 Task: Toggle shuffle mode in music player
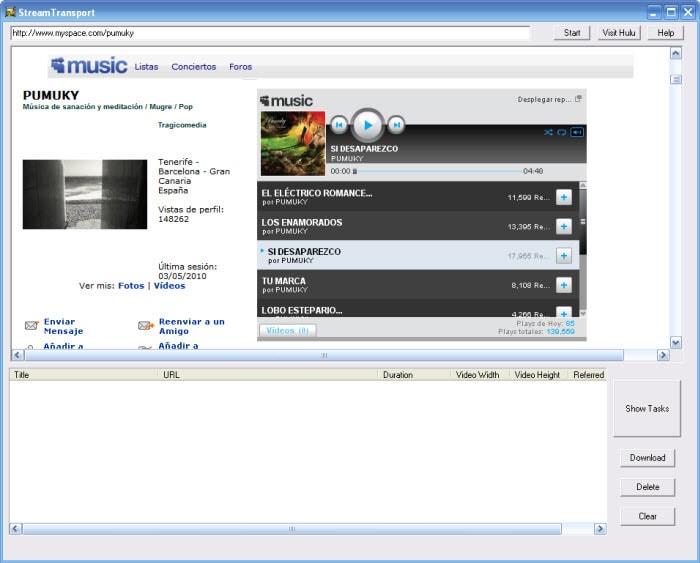click(548, 132)
